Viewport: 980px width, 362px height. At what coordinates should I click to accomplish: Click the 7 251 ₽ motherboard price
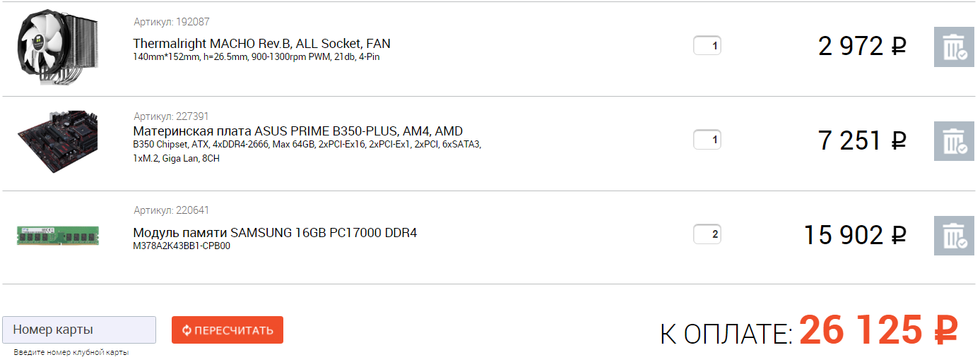click(x=861, y=141)
